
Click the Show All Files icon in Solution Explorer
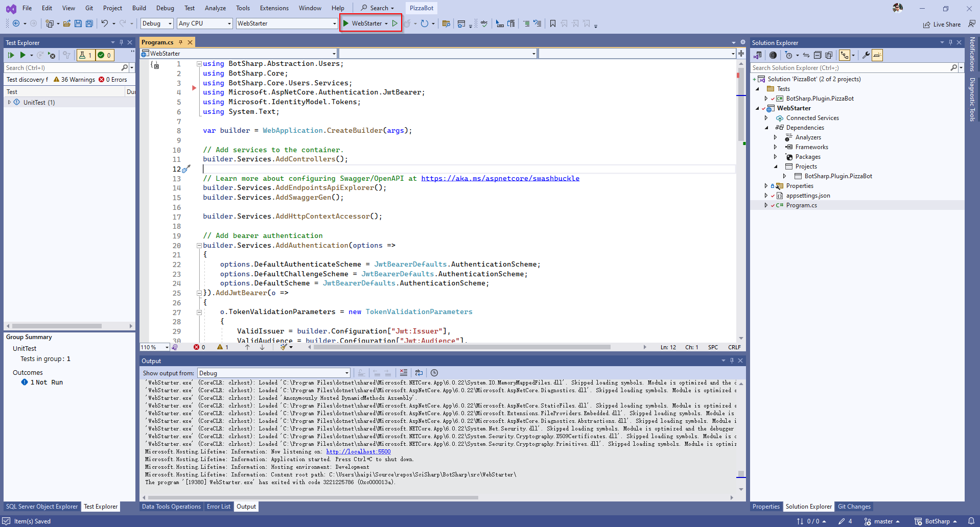coord(829,55)
